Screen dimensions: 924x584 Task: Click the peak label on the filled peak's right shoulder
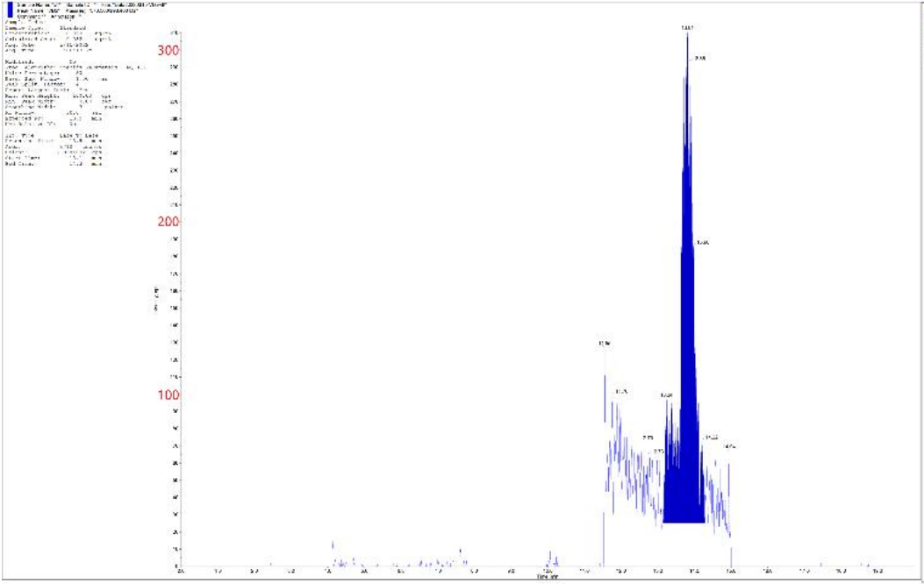tap(703, 242)
